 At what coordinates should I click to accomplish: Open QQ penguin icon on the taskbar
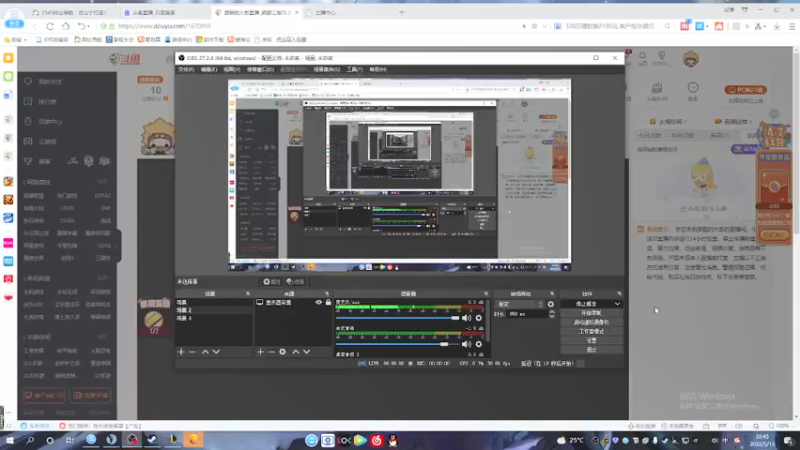point(393,440)
